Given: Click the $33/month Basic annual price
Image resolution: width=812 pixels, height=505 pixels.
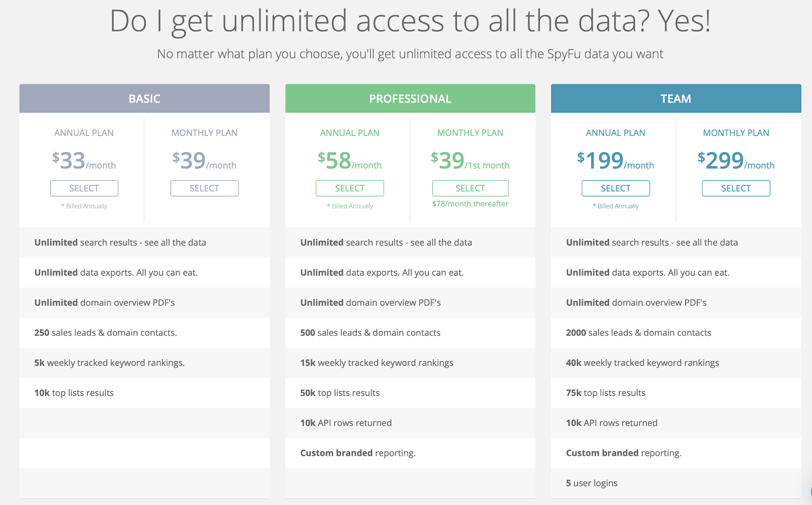Looking at the screenshot, I should click(x=84, y=161).
